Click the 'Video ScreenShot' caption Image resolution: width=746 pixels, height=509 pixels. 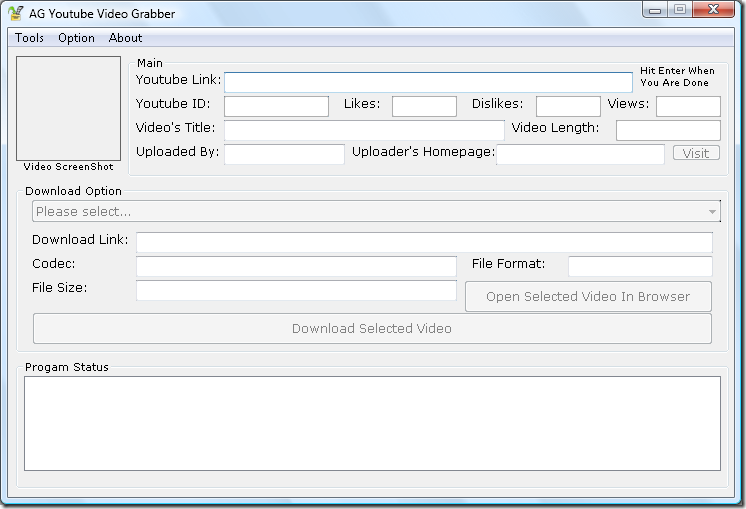(x=69, y=166)
